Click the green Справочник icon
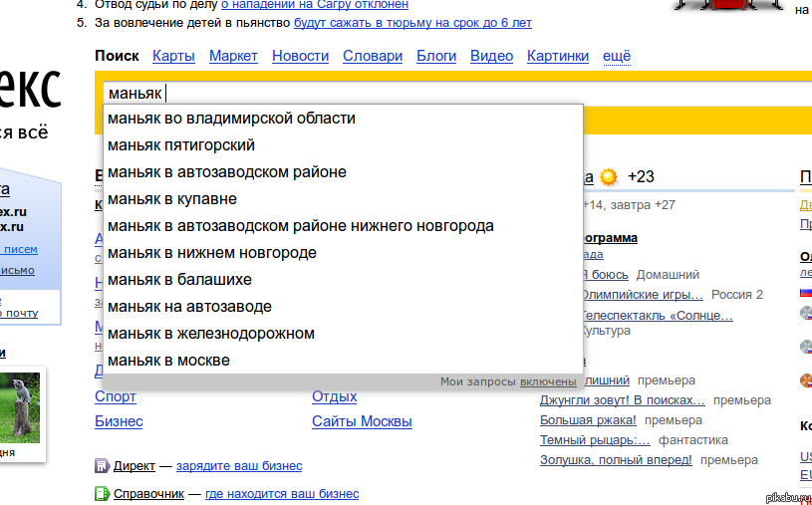The width and height of the screenshot is (812, 505). point(101,493)
